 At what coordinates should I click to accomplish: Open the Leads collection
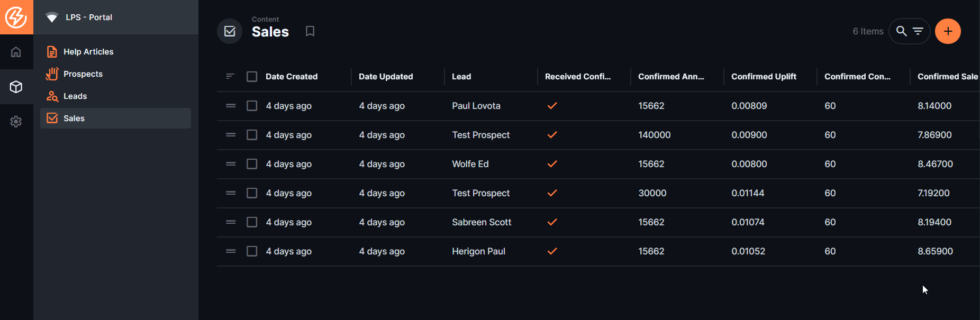75,96
